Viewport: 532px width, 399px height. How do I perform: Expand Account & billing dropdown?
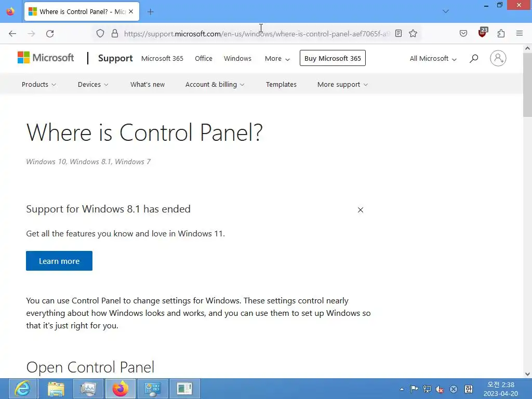[215, 85]
